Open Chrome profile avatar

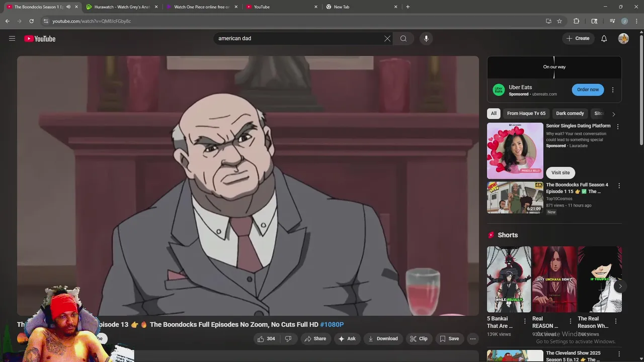(x=624, y=21)
